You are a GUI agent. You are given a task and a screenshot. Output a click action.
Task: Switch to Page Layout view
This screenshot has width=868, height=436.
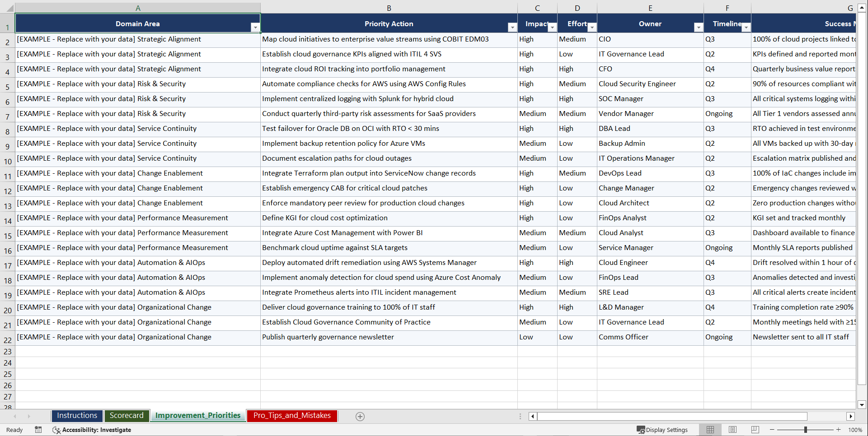(732, 430)
